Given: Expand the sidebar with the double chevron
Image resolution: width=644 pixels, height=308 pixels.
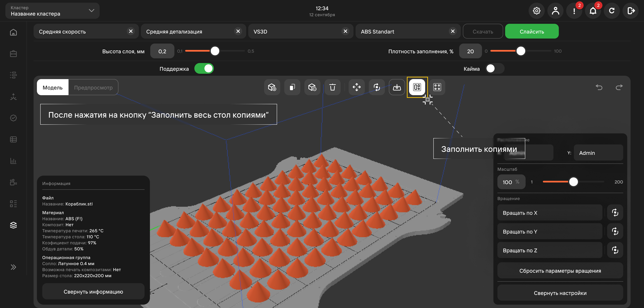Looking at the screenshot, I should 13,267.
